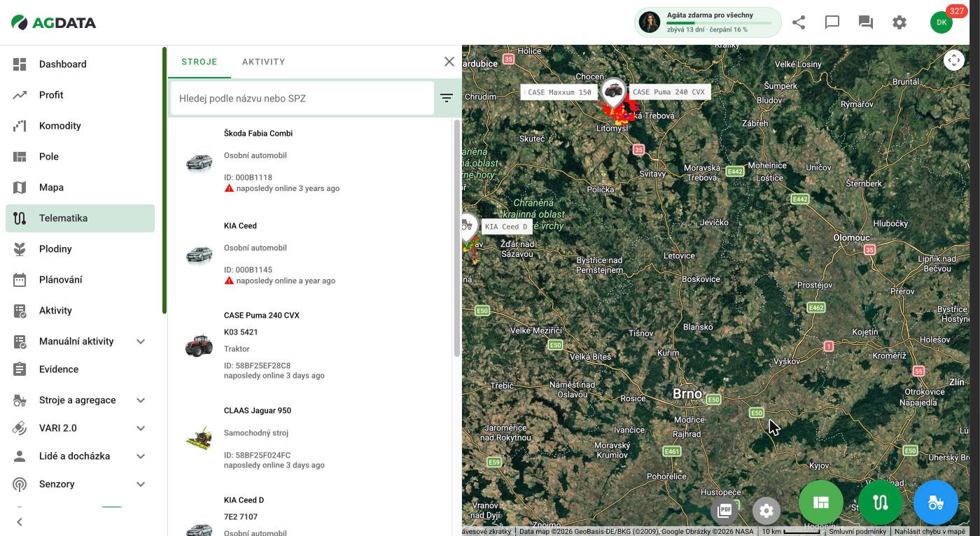The image size is (980, 536).
Task: Open Dashboard in the sidebar
Action: (80, 64)
